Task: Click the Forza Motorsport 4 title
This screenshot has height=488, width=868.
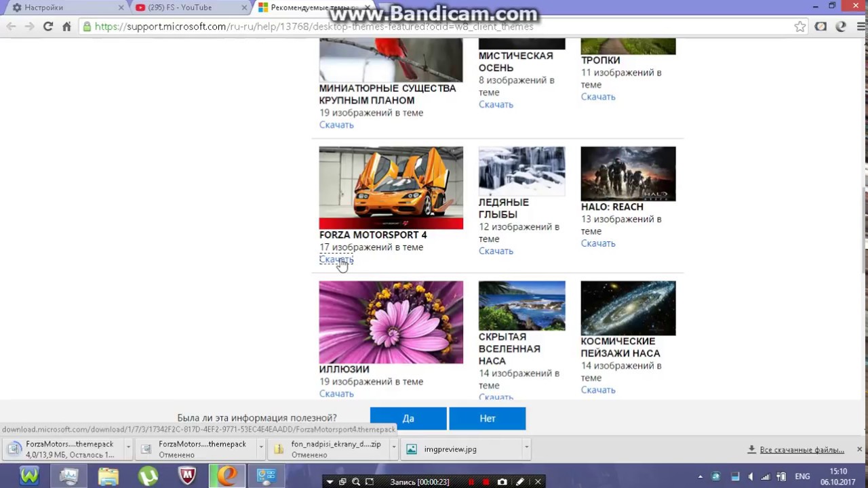Action: (x=373, y=235)
